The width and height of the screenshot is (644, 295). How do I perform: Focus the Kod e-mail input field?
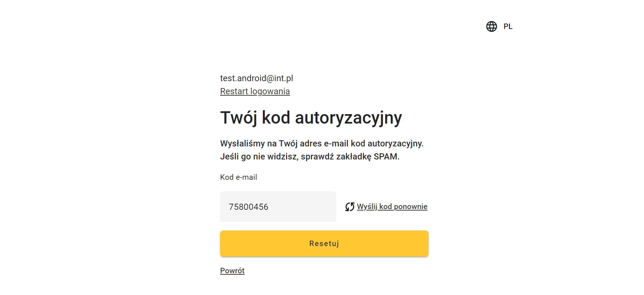[278, 207]
